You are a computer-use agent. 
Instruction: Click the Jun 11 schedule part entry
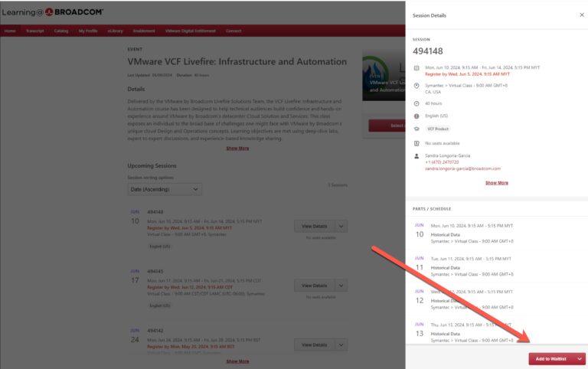point(496,266)
